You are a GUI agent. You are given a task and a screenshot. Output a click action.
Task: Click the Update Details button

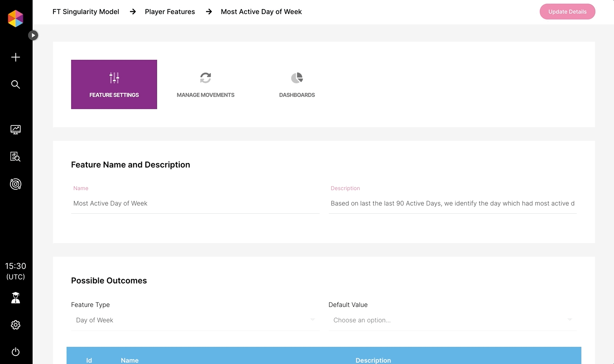point(567,12)
